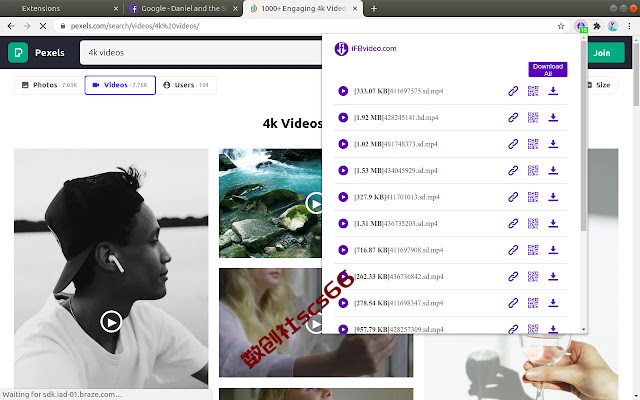Show QR code for 262.33 KB video
This screenshot has width=640, height=400.
[533, 276]
